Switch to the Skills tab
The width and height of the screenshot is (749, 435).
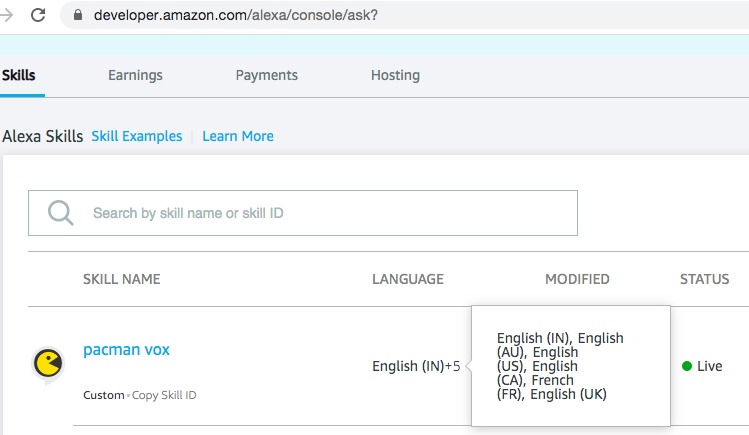(x=19, y=75)
